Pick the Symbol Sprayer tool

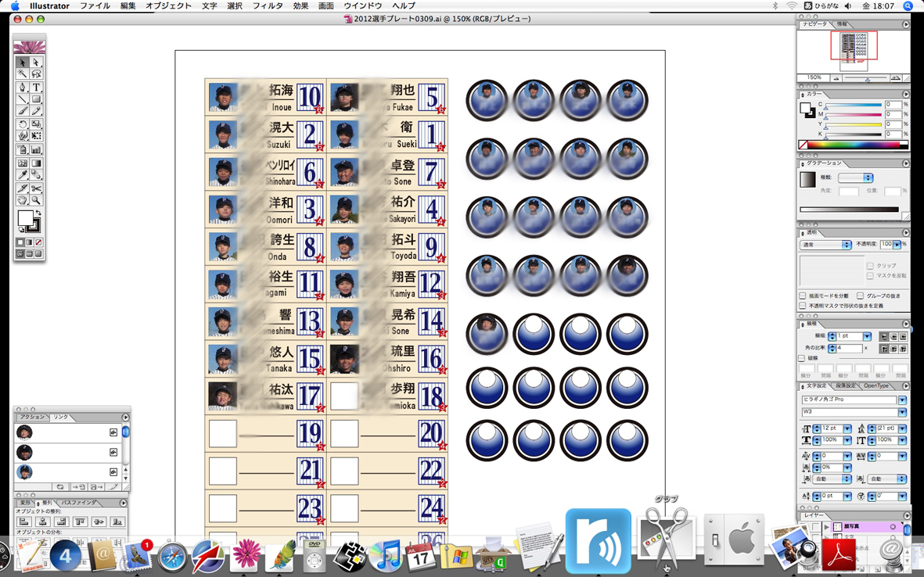[23, 149]
